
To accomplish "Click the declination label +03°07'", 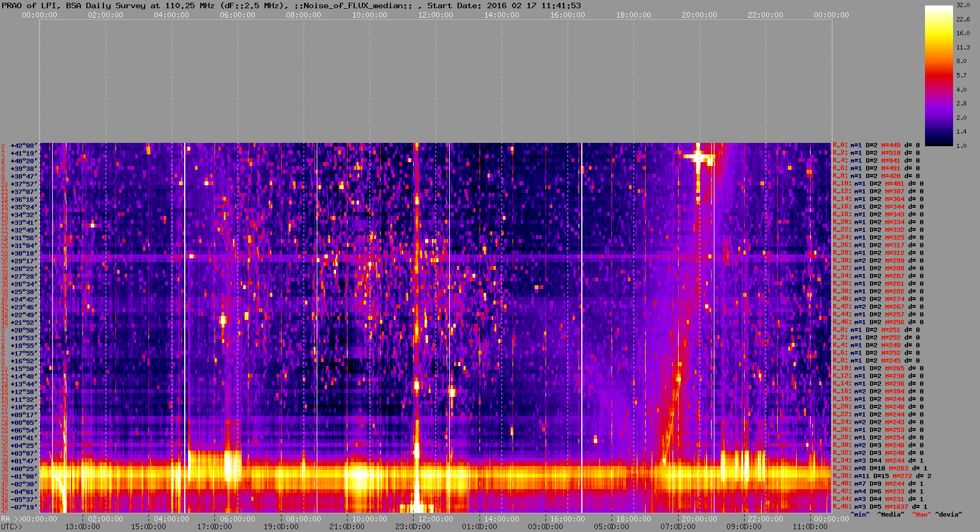I will (x=24, y=453).
